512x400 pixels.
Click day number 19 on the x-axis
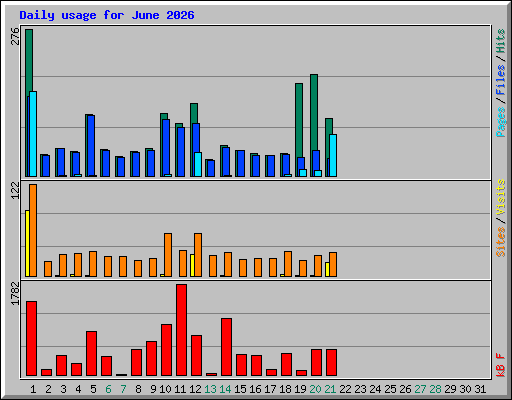(x=300, y=389)
